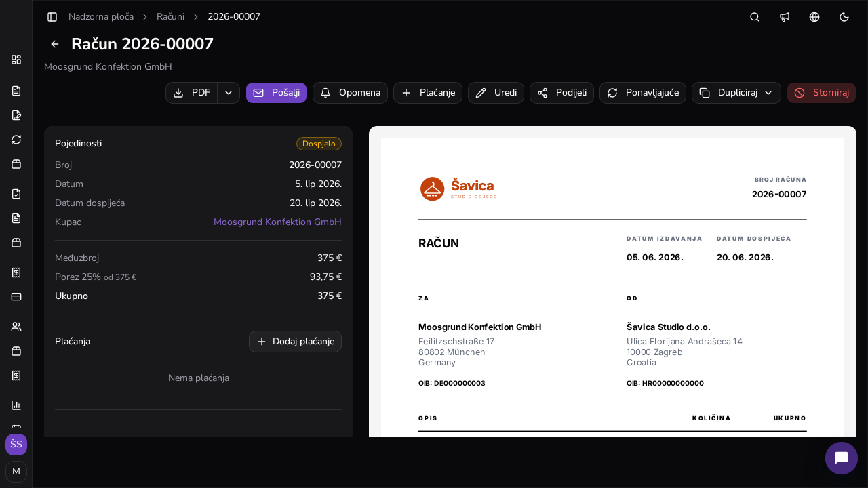The height and width of the screenshot is (488, 868).
Task: Click the Dospjelo status badge
Action: 319,144
